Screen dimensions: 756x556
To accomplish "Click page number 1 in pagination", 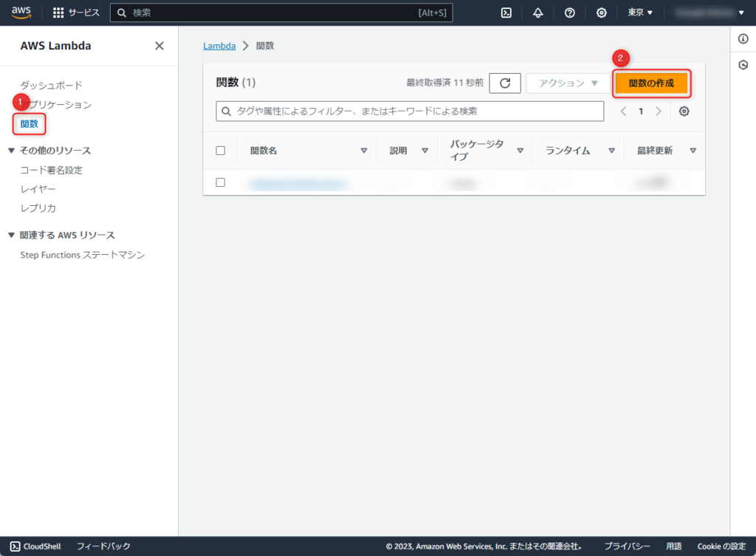I will pyautogui.click(x=641, y=111).
